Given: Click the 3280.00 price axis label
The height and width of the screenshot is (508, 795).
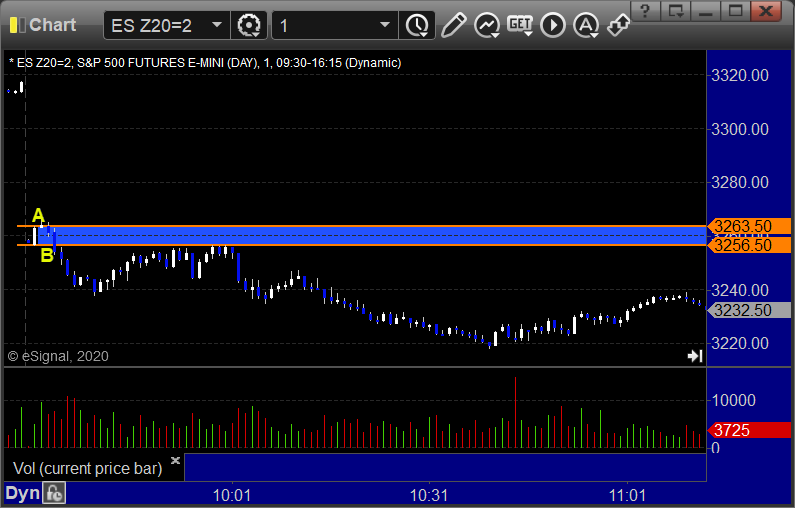Looking at the screenshot, I should click(x=740, y=183).
